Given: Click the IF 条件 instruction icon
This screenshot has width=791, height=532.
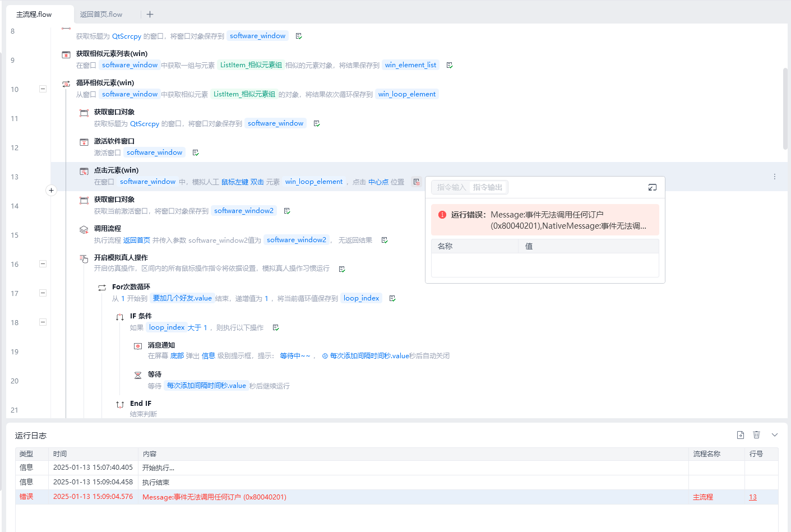Looking at the screenshot, I should point(120,317).
